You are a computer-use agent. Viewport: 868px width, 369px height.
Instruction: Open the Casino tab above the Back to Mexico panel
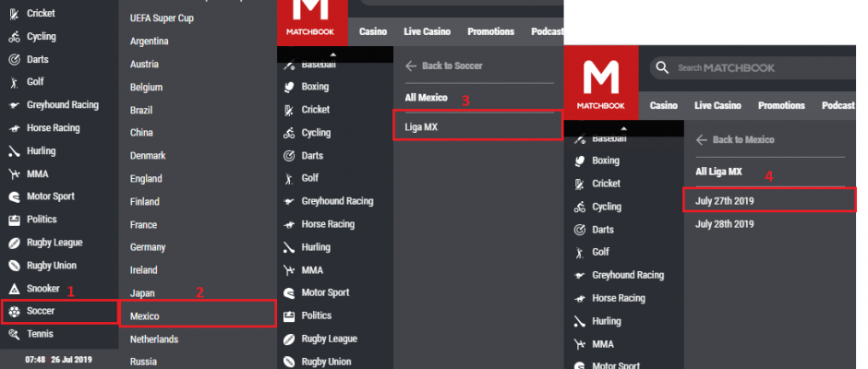tap(664, 106)
